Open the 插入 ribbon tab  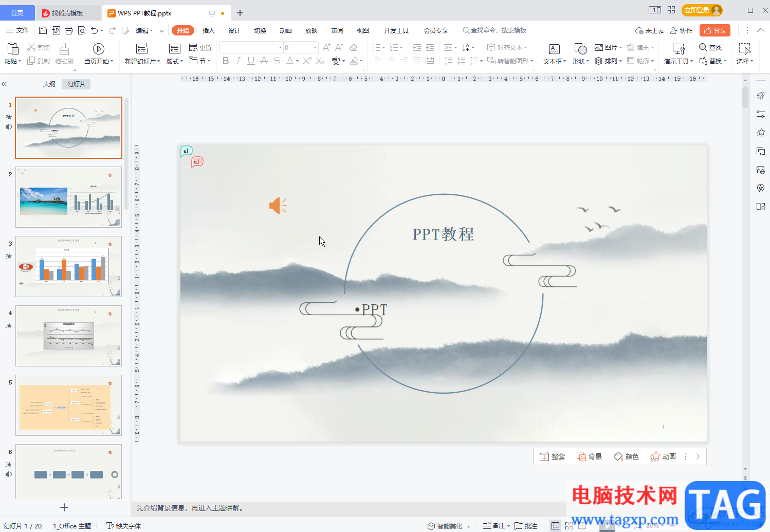pyautogui.click(x=208, y=30)
